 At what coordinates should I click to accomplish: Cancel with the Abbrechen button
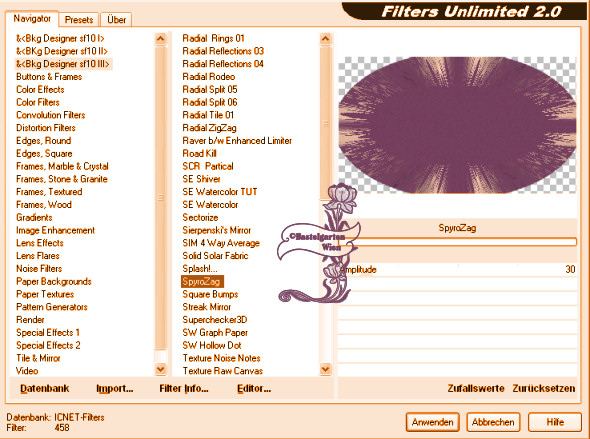[493, 422]
